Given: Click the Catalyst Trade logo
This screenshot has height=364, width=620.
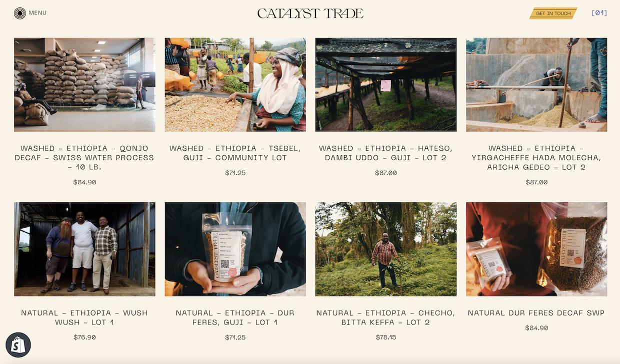Looking at the screenshot, I should 310,13.
